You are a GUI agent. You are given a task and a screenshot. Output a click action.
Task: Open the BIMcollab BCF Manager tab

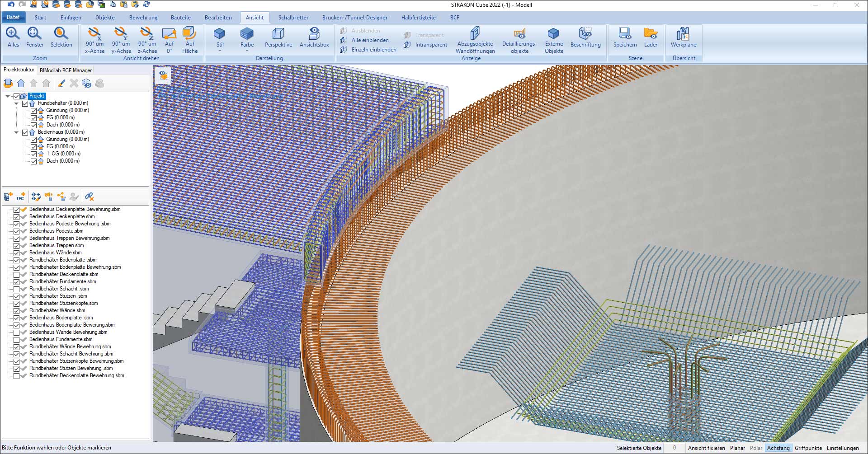[x=66, y=70]
